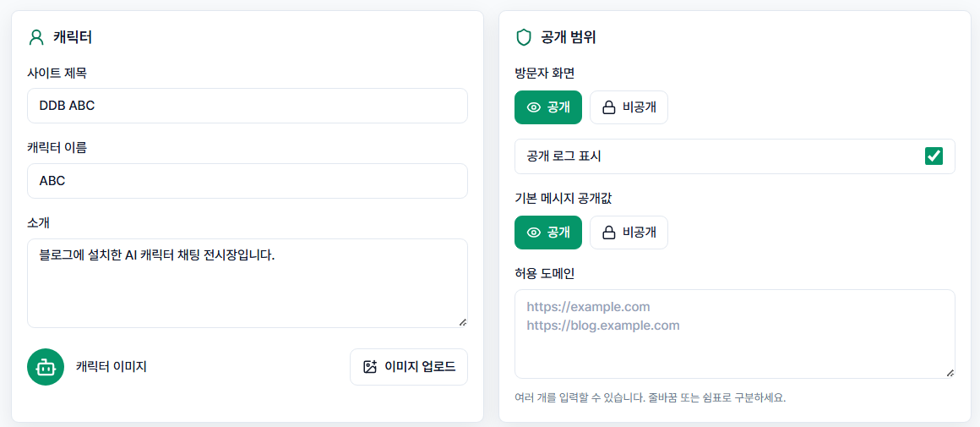Click the 사이트 제목 field label
980x427 pixels.
[57, 74]
